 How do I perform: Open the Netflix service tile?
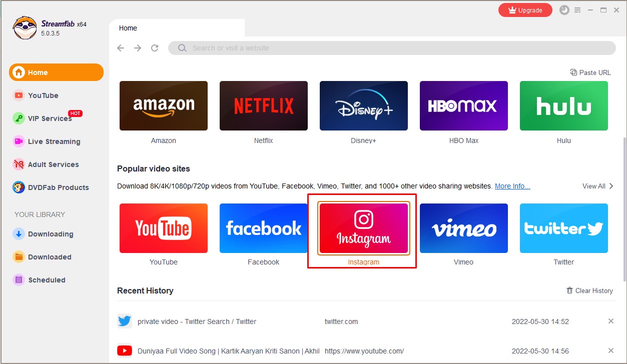point(264,106)
